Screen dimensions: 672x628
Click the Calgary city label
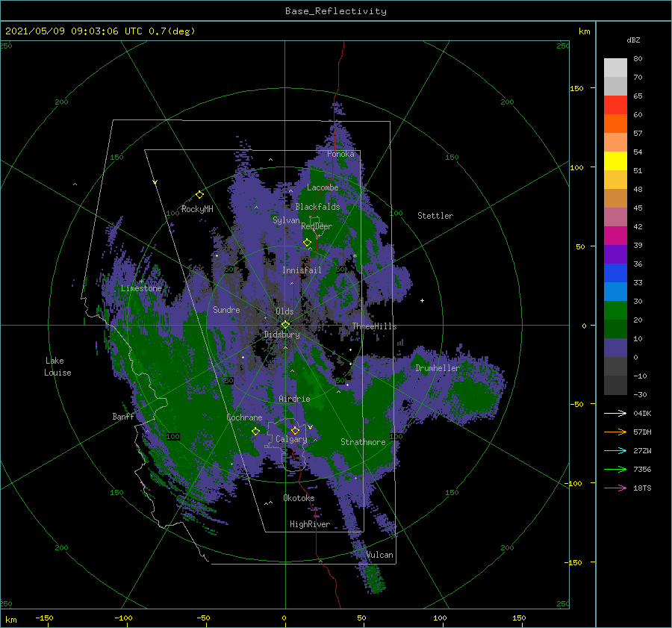click(291, 439)
